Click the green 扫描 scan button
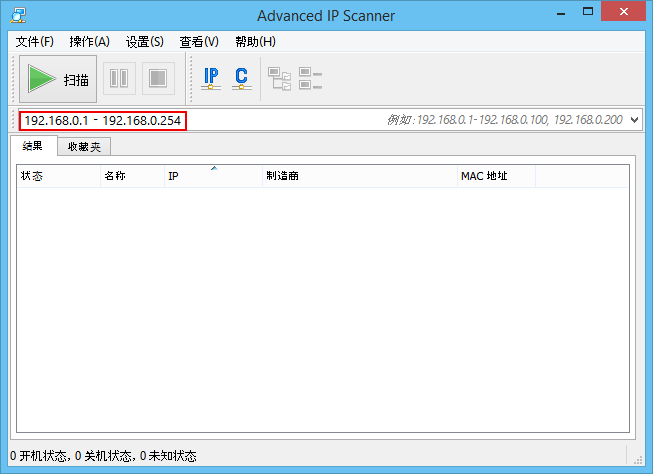This screenshot has width=653, height=474. (x=58, y=79)
